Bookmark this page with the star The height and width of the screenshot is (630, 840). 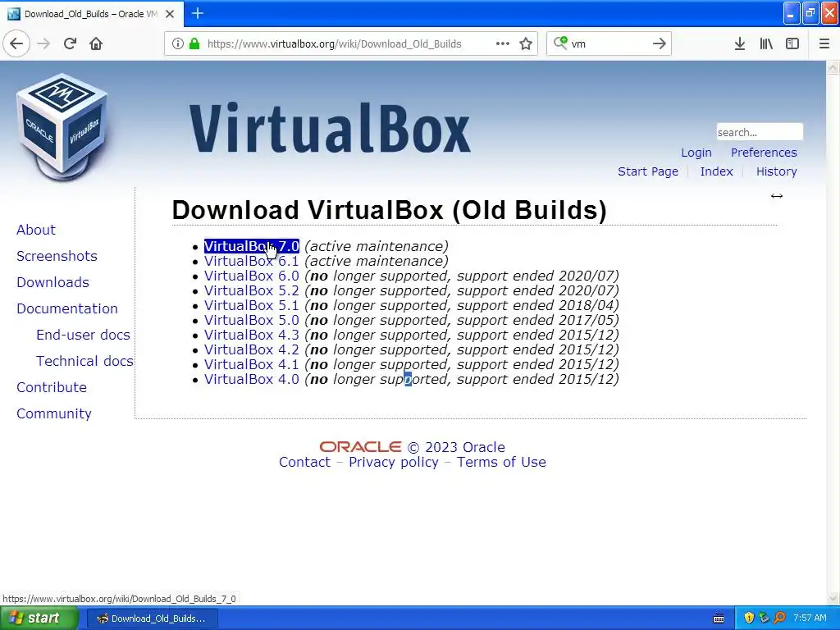click(526, 43)
